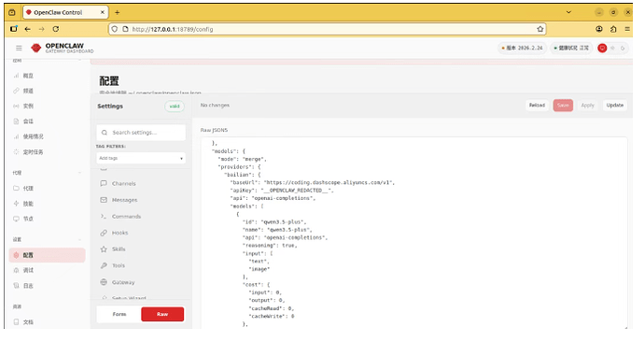Click the 健康状况 health status badge
The image size is (644, 341).
pyautogui.click(x=571, y=49)
